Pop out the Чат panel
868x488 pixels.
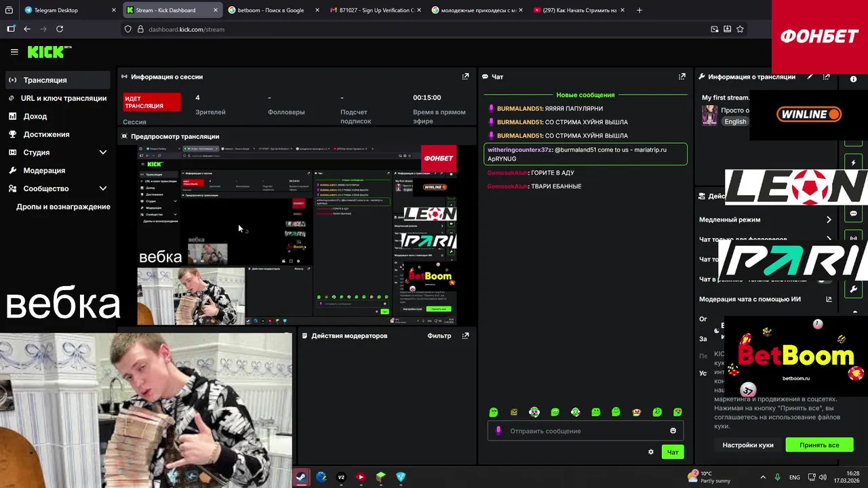[682, 77]
